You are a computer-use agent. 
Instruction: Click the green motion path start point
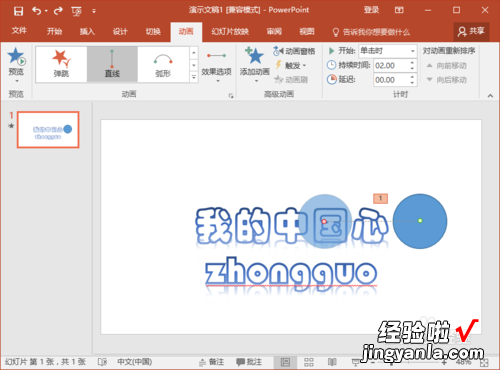[x=420, y=220]
